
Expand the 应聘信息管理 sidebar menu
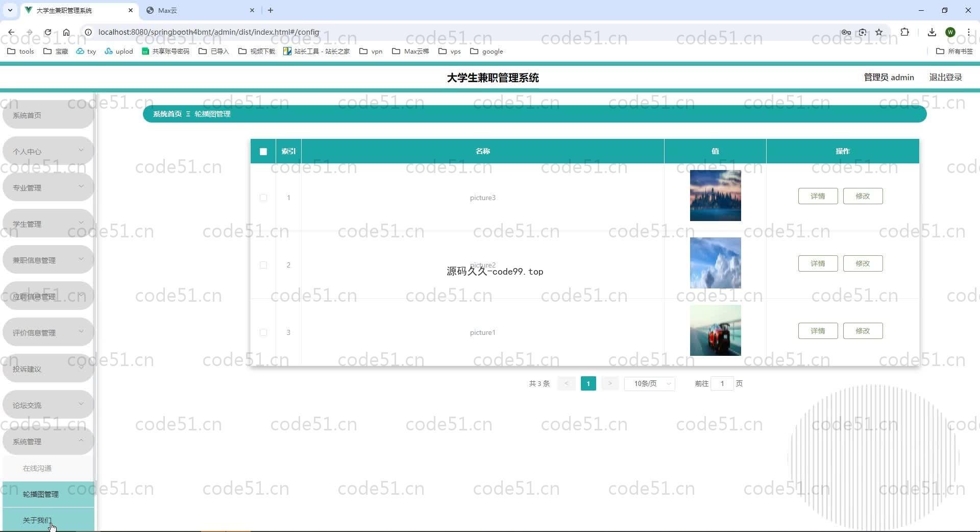point(48,296)
